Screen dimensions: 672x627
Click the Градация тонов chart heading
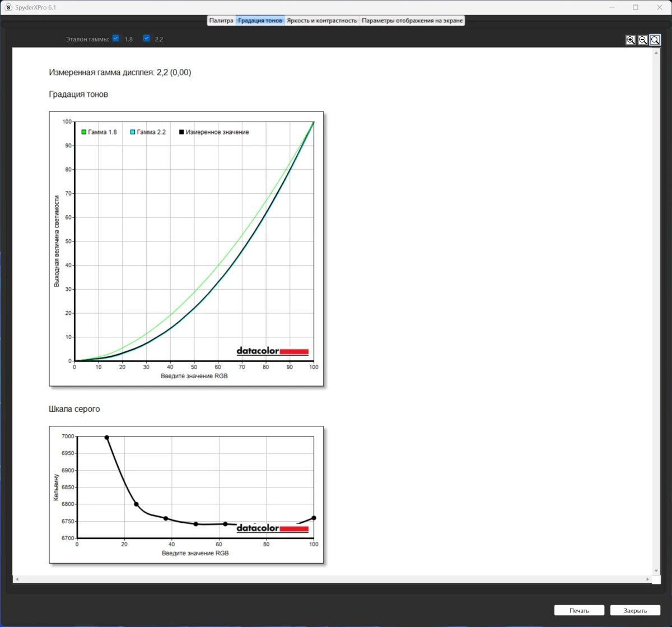[x=78, y=94]
